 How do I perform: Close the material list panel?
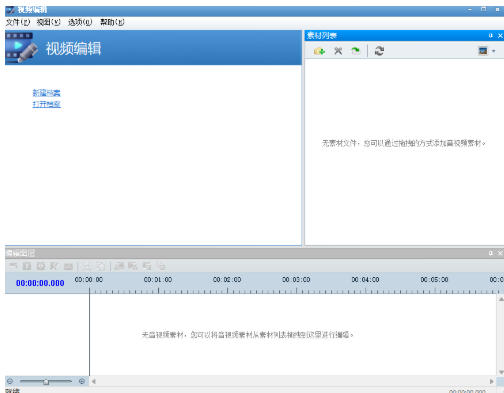click(500, 35)
